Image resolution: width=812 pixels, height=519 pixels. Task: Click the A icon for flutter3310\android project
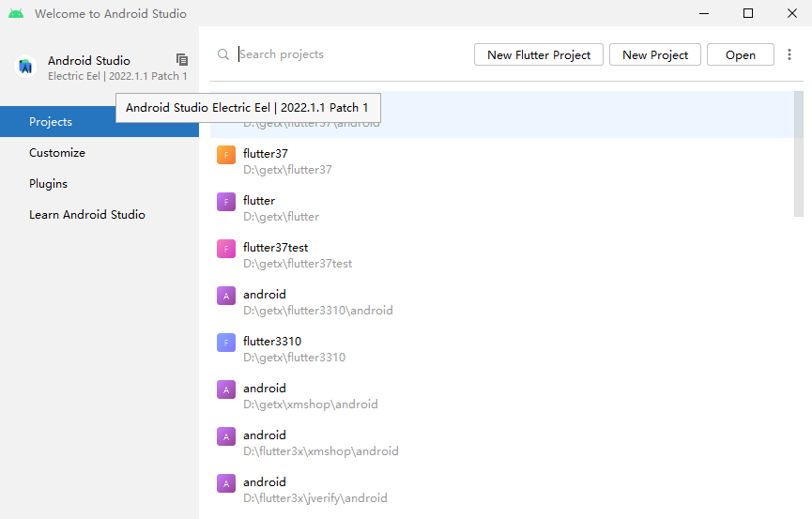pos(226,296)
